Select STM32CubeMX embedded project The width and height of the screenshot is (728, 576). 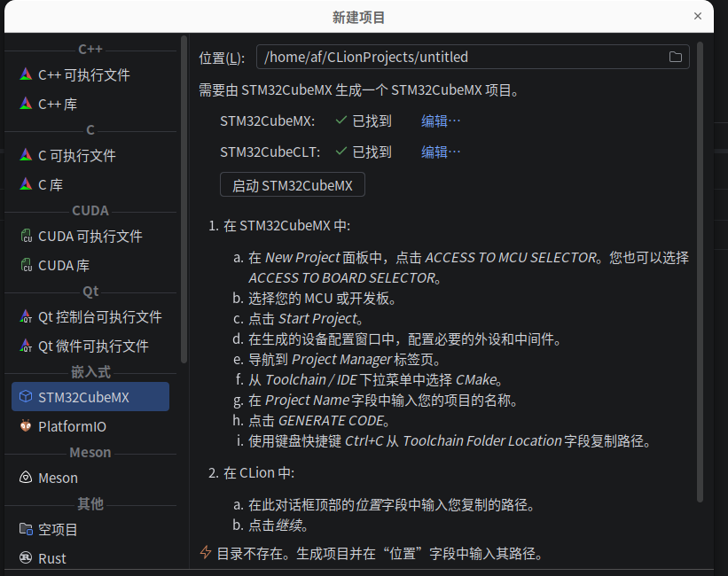point(90,397)
